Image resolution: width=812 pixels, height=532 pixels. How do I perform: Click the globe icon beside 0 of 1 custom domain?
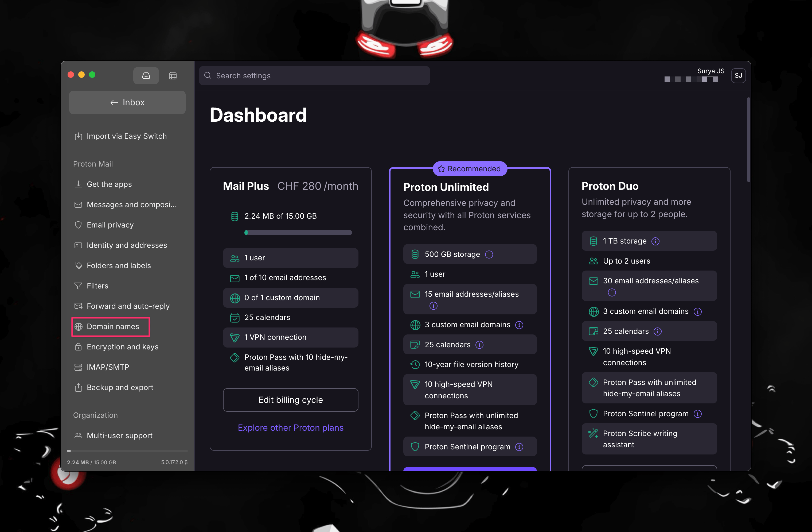pos(235,298)
